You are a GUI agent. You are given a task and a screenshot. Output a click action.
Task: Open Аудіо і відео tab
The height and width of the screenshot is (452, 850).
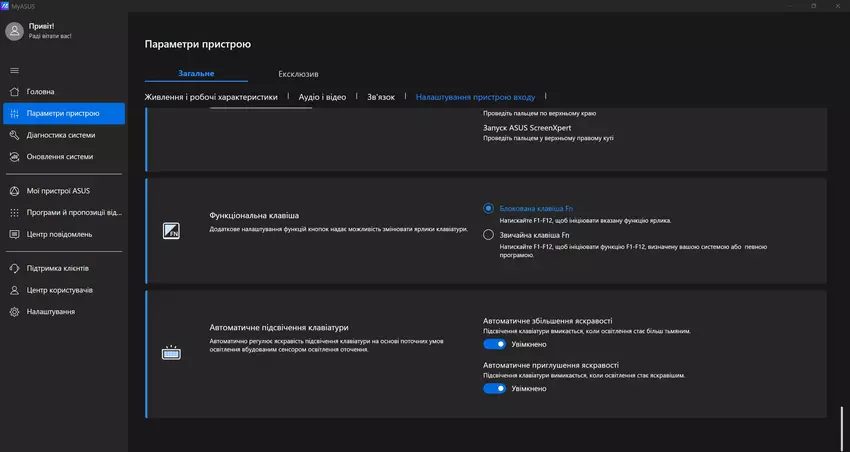coord(323,97)
